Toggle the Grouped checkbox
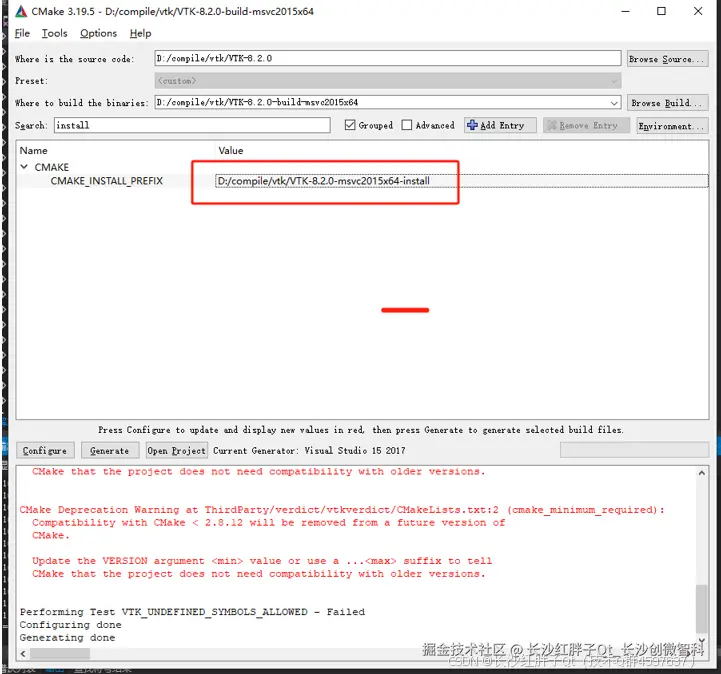The image size is (721, 674). [350, 125]
